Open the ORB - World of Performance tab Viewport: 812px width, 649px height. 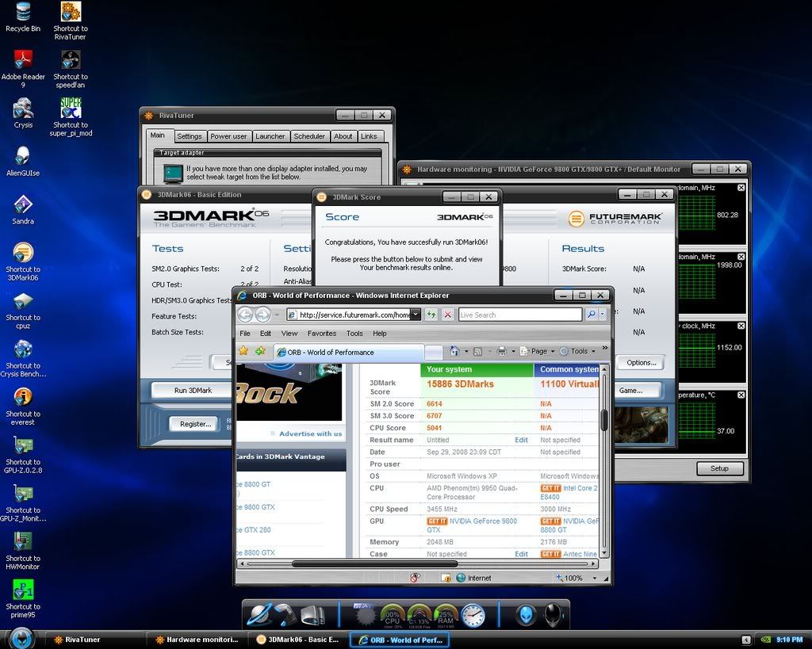click(349, 352)
